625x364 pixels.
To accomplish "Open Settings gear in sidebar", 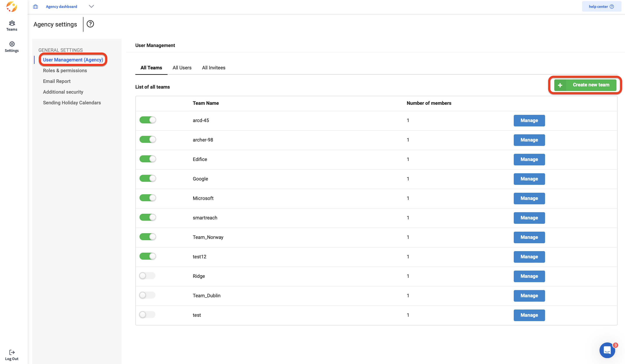I will [x=12, y=47].
